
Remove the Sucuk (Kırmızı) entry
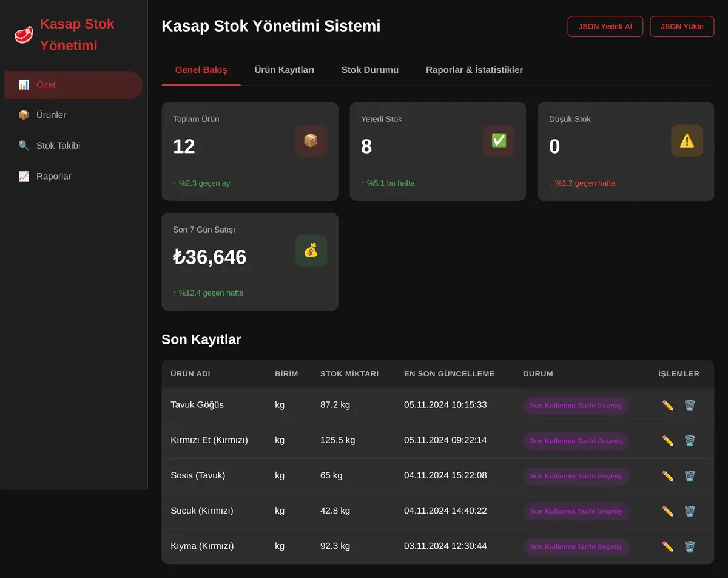[690, 511]
